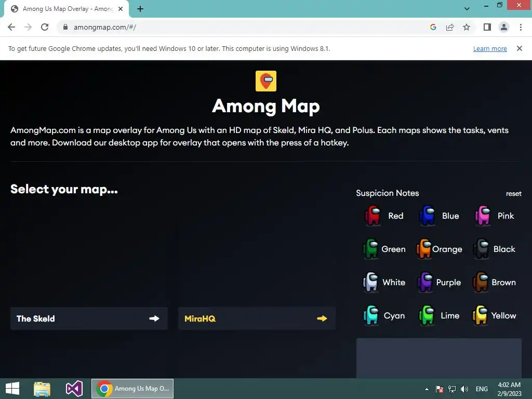Toggle the Chrome side panel

coord(487,27)
